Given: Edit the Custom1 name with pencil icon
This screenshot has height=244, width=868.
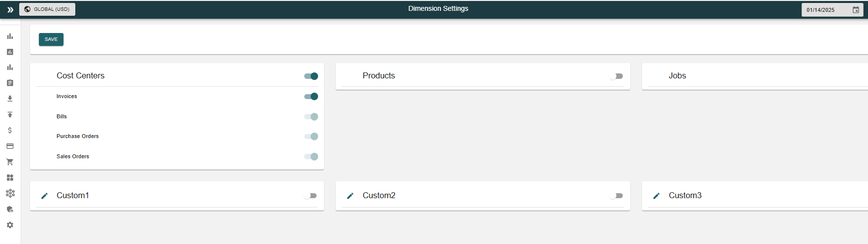Looking at the screenshot, I should tap(44, 196).
